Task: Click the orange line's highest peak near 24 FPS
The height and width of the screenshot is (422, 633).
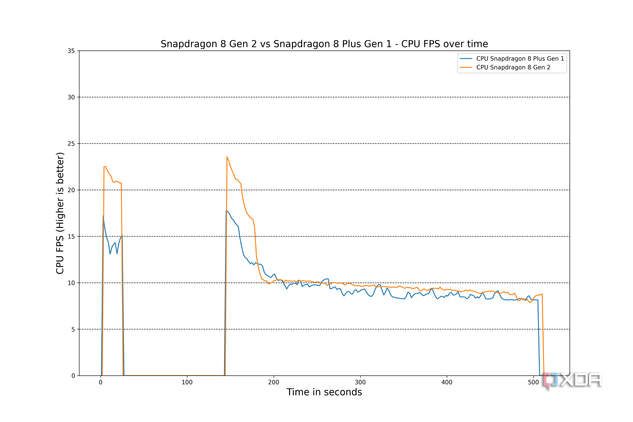Action: click(x=227, y=157)
